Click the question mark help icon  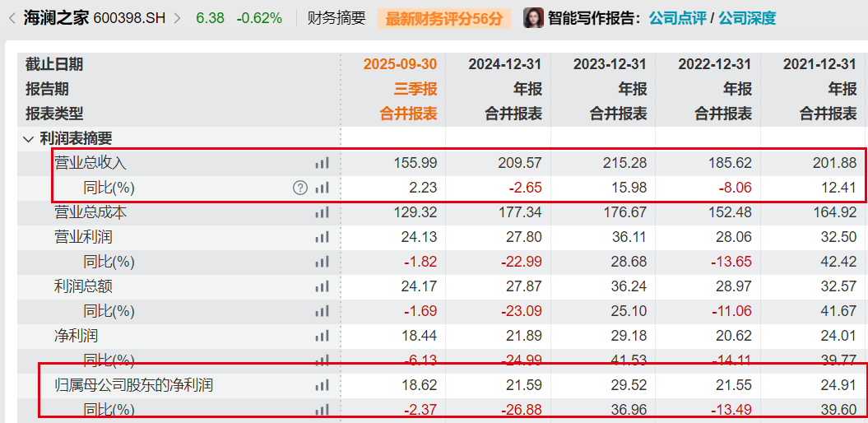300,188
